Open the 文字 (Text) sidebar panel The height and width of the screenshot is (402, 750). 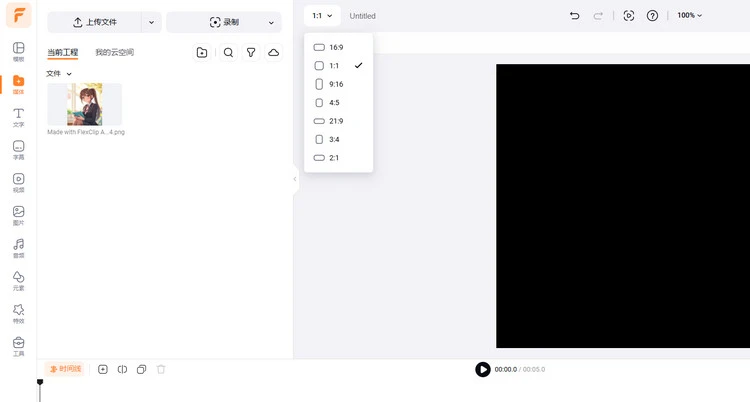[x=18, y=117]
